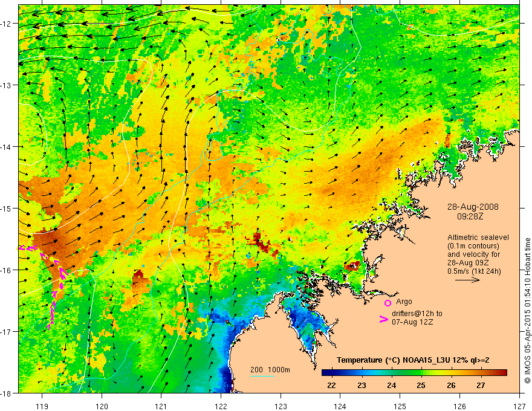Click latitude axis label -13
Screen dimensions: 532x411
(7, 85)
